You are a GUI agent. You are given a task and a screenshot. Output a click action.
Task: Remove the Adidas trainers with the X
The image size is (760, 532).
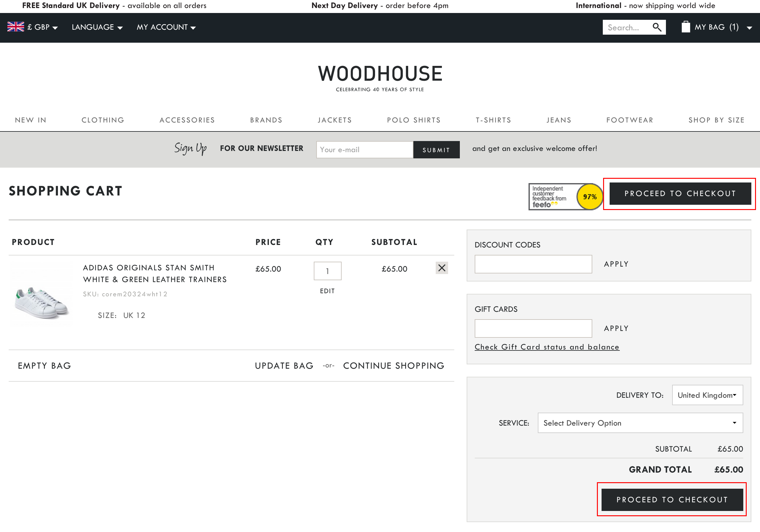(442, 268)
